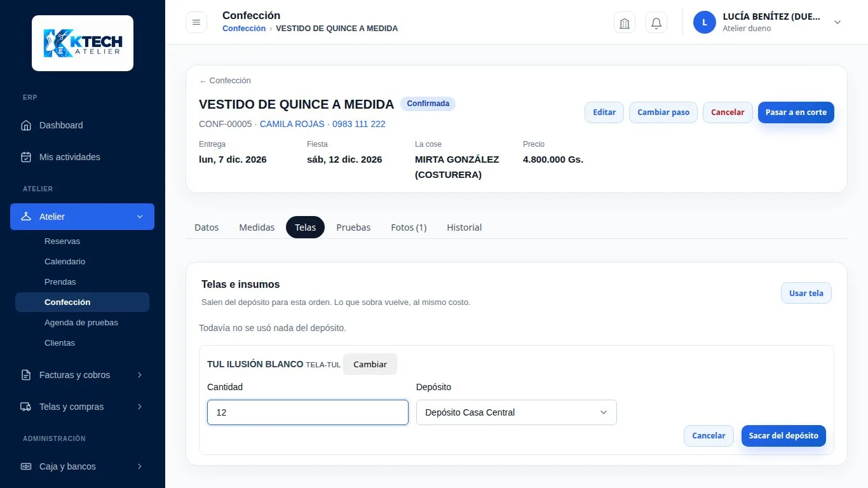Click the Dashboard home icon
This screenshot has width=868, height=488.
26,125
